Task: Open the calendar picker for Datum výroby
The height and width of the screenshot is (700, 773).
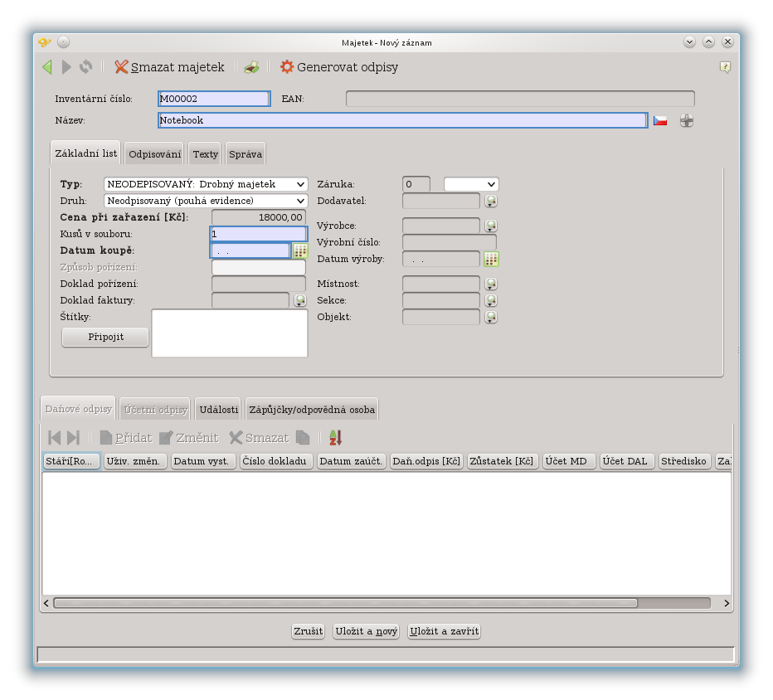Action: pos(491,259)
